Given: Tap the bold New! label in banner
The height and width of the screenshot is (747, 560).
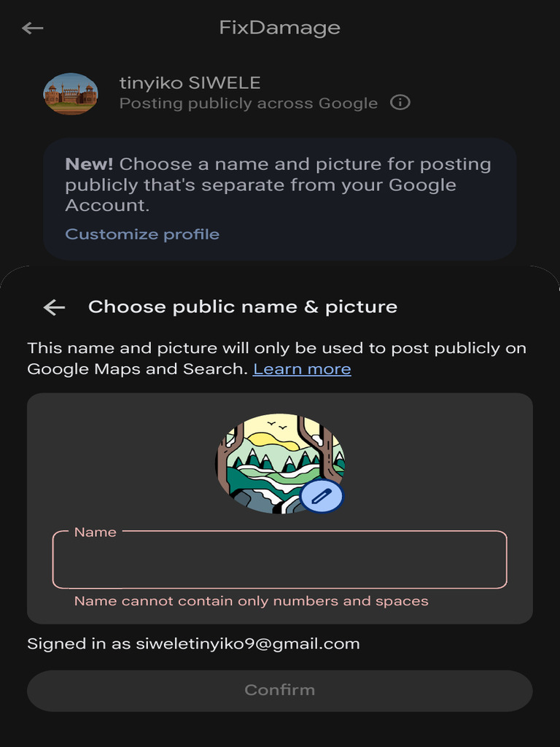Looking at the screenshot, I should point(89,164).
